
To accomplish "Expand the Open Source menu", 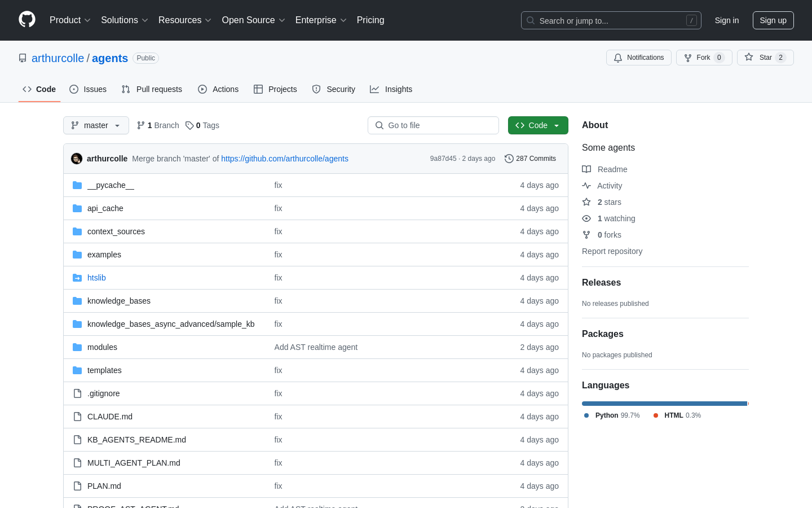I will (254, 20).
